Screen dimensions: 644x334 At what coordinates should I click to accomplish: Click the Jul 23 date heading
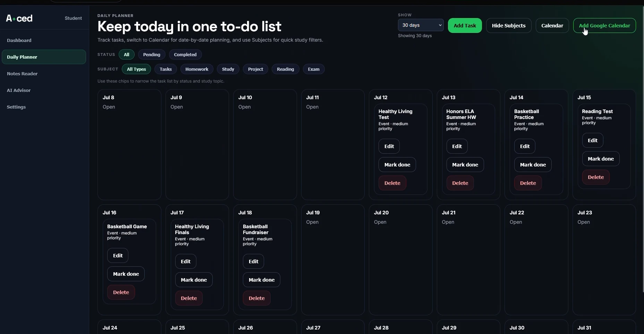pyautogui.click(x=585, y=213)
